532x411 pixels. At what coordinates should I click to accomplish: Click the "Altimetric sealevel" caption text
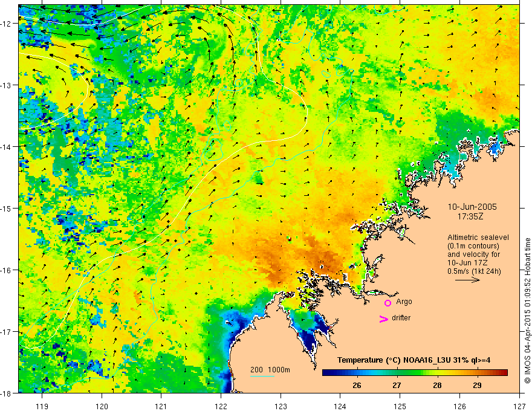click(x=478, y=238)
